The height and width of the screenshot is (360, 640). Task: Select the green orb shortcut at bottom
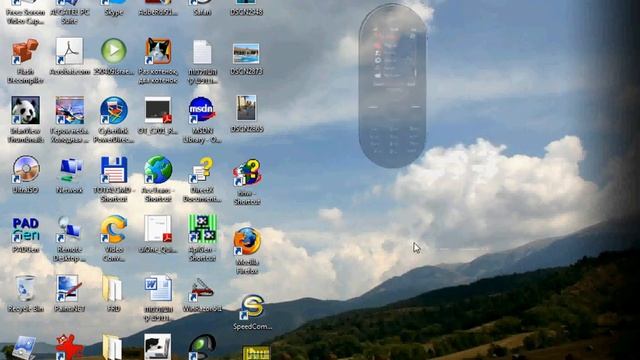202,347
